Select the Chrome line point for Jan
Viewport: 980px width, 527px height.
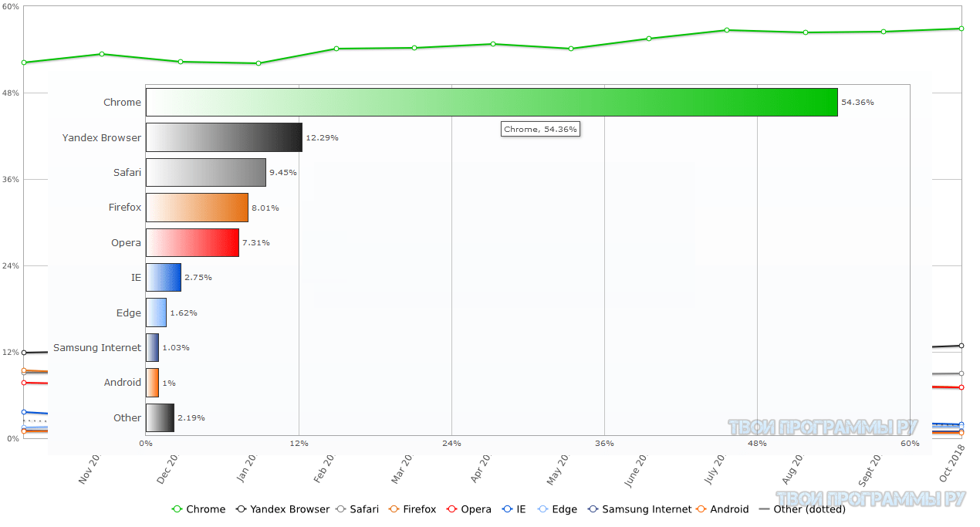coord(259,63)
